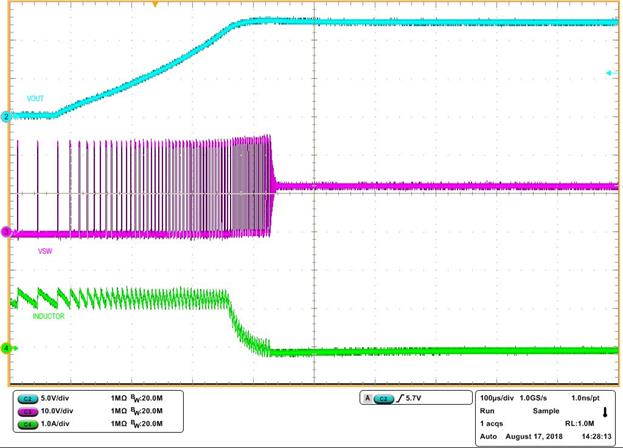Open the 100µs/div timebase setting
Viewport: 623px width, 448px height.
[x=497, y=398]
